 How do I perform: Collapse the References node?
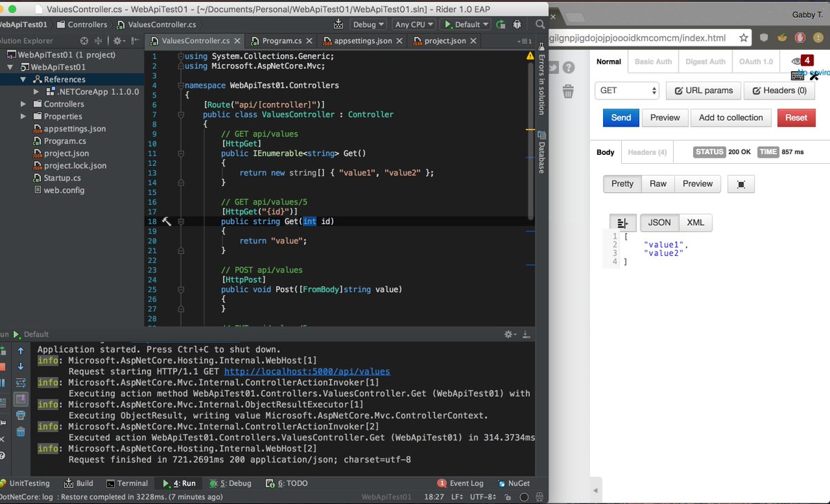[24, 80]
